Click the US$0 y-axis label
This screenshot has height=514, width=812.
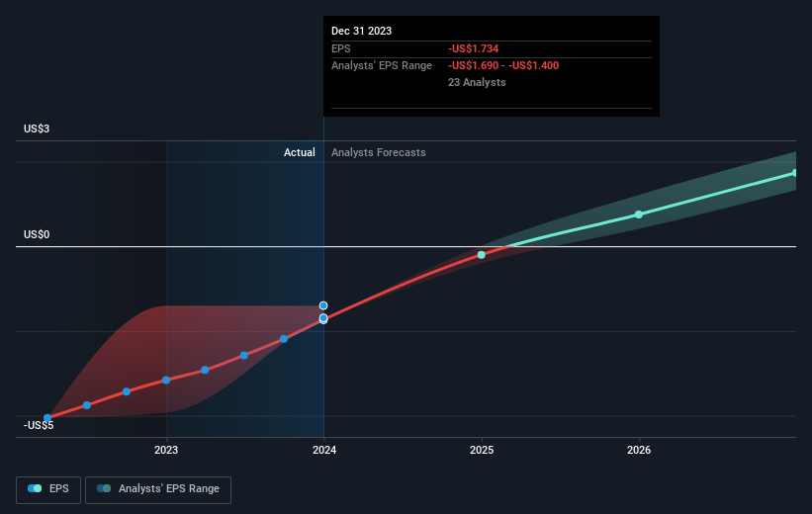tap(38, 234)
